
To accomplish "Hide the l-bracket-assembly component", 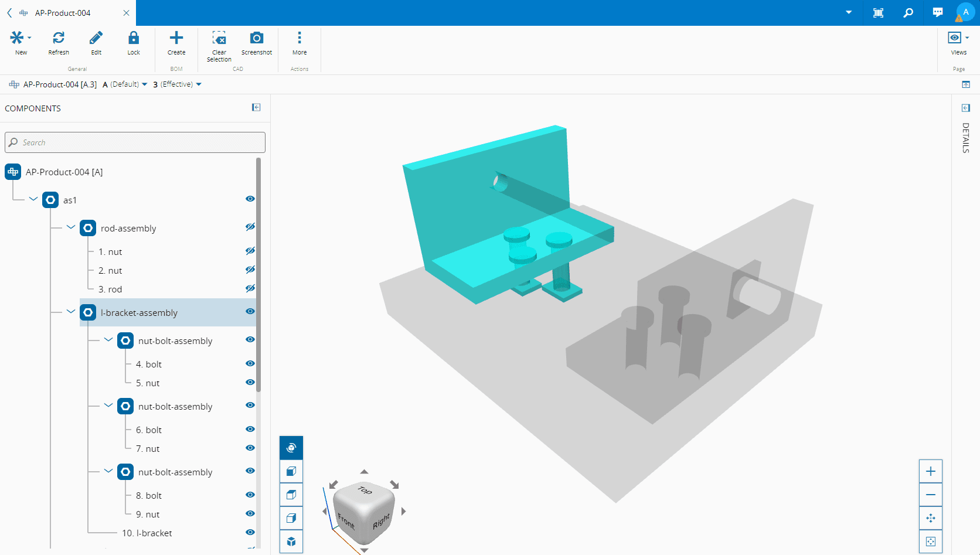I will [250, 311].
